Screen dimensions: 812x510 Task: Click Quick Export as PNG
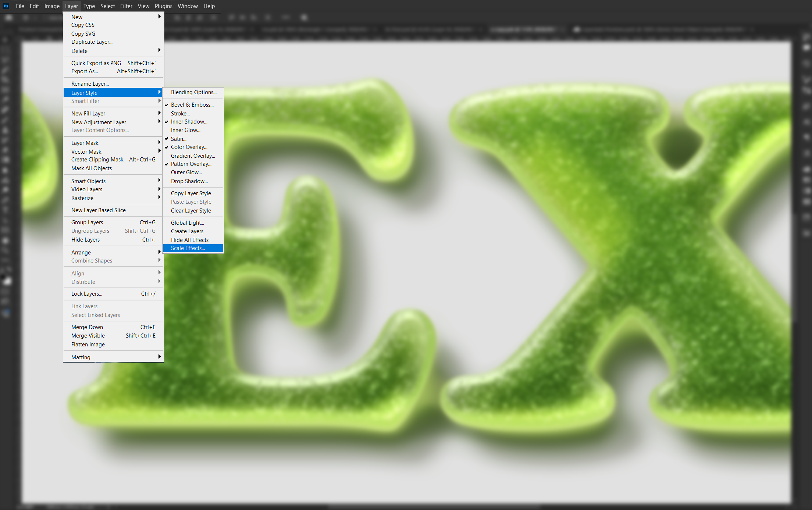tap(96, 63)
